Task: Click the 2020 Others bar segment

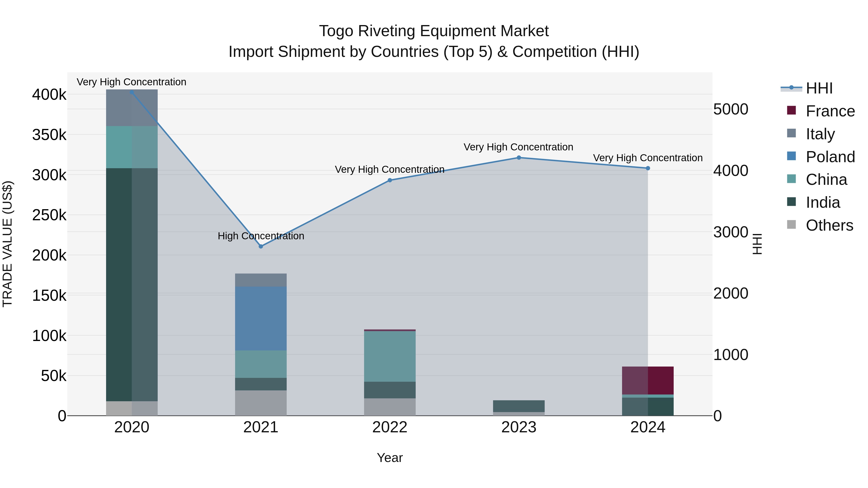Action: click(132, 408)
